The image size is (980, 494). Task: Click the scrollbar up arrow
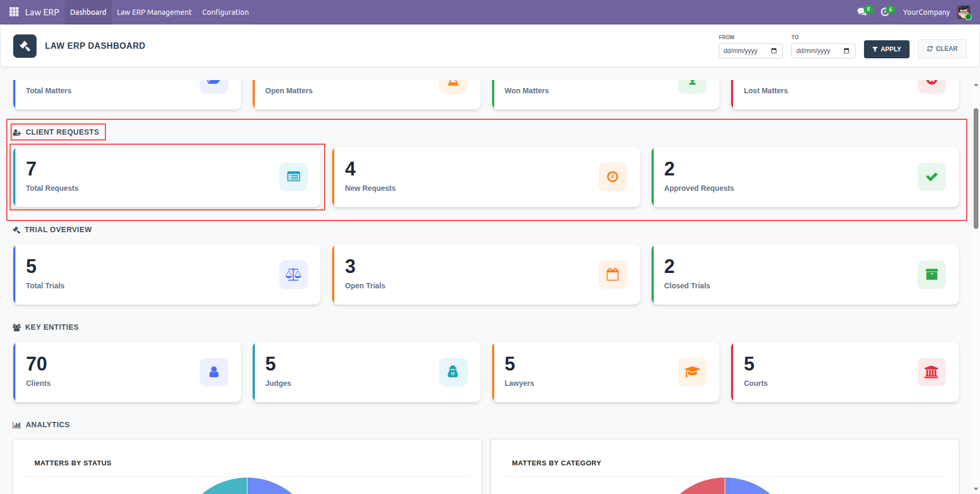tap(976, 85)
